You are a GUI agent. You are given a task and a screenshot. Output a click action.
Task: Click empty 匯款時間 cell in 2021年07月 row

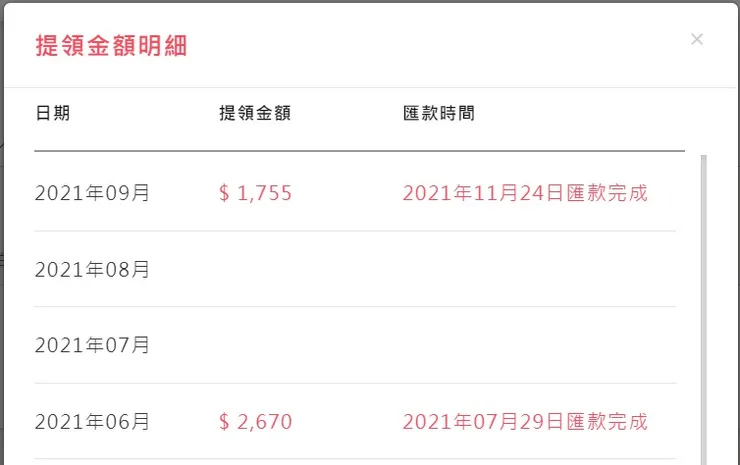click(525, 345)
